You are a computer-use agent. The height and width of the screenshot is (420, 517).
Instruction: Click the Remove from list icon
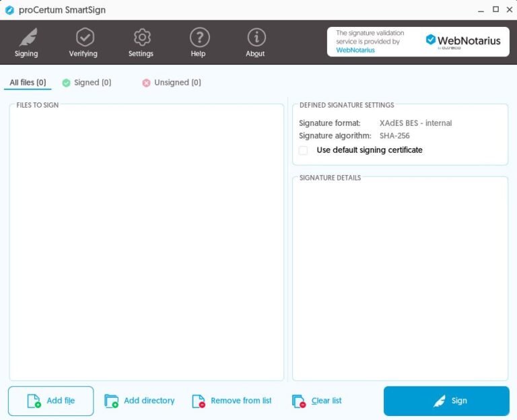coord(199,401)
